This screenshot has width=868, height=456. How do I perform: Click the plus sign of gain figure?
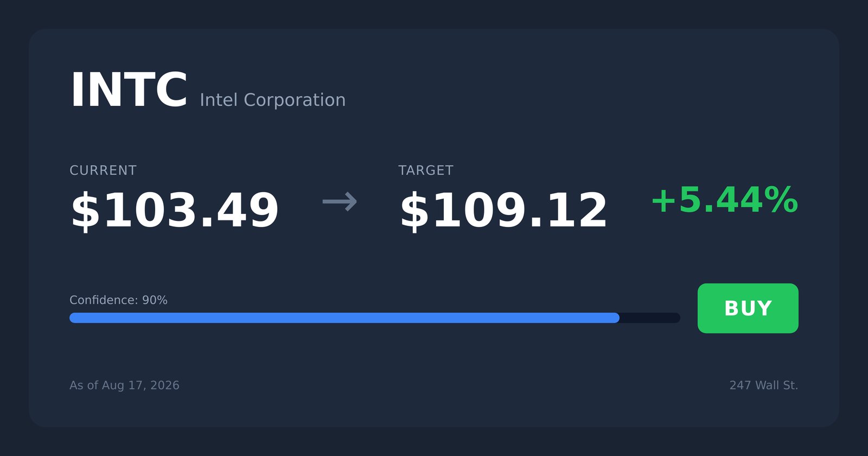click(x=663, y=201)
